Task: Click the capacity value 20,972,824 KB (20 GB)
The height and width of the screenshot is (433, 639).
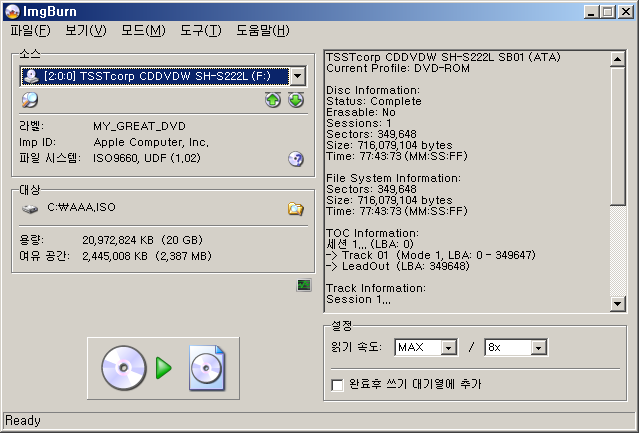Action: 142,240
